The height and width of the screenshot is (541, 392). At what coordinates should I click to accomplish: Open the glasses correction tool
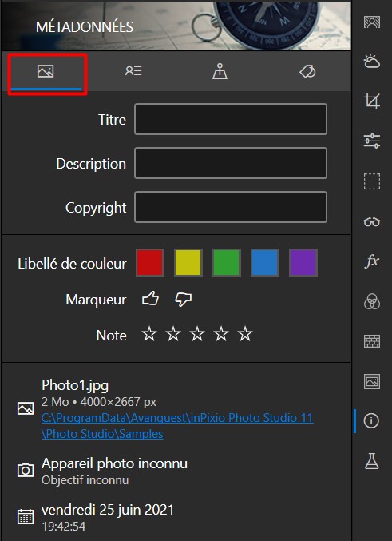tap(372, 222)
